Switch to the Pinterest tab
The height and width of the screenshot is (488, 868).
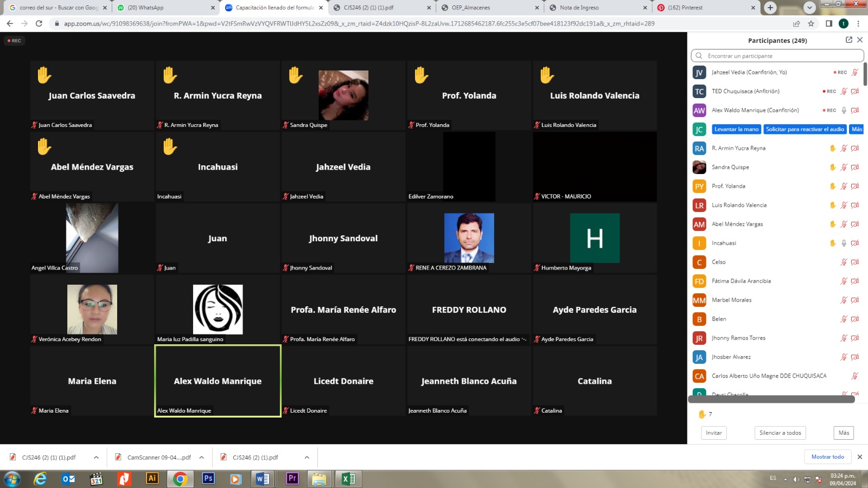pos(705,8)
